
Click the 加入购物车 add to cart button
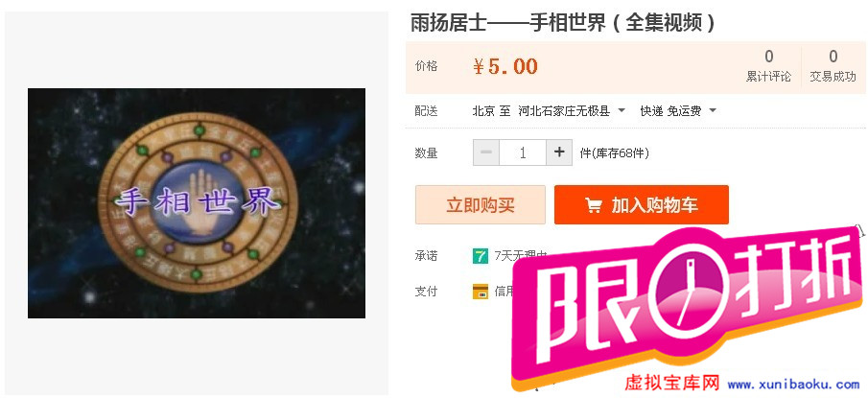[641, 205]
